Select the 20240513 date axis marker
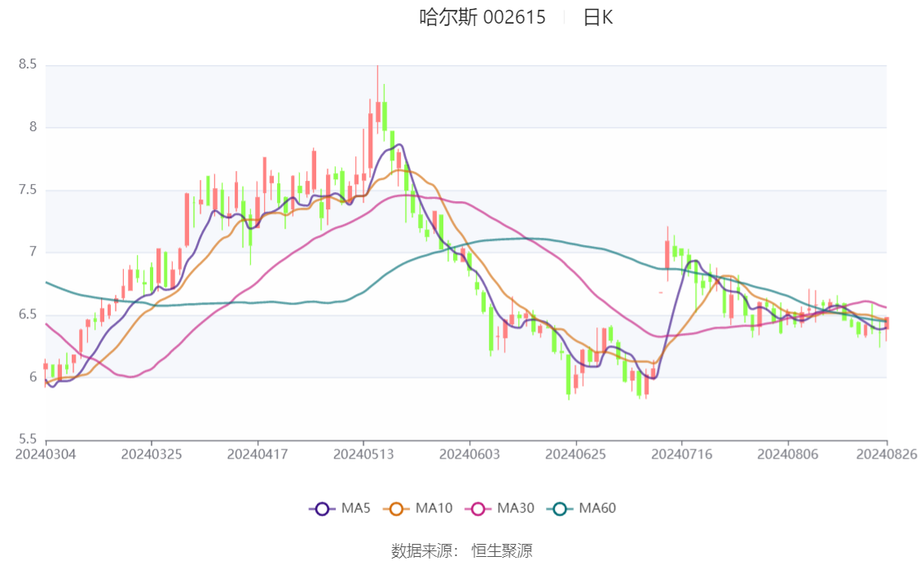924x561 pixels. 363,454
